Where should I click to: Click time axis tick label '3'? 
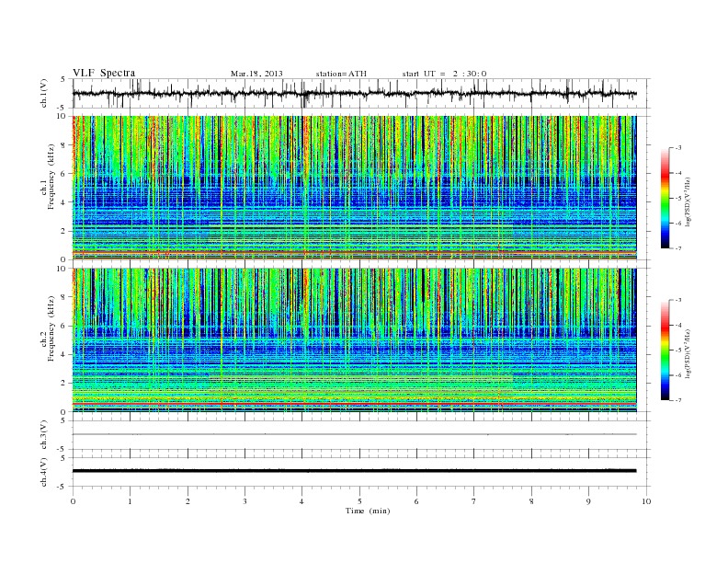pyautogui.click(x=245, y=501)
